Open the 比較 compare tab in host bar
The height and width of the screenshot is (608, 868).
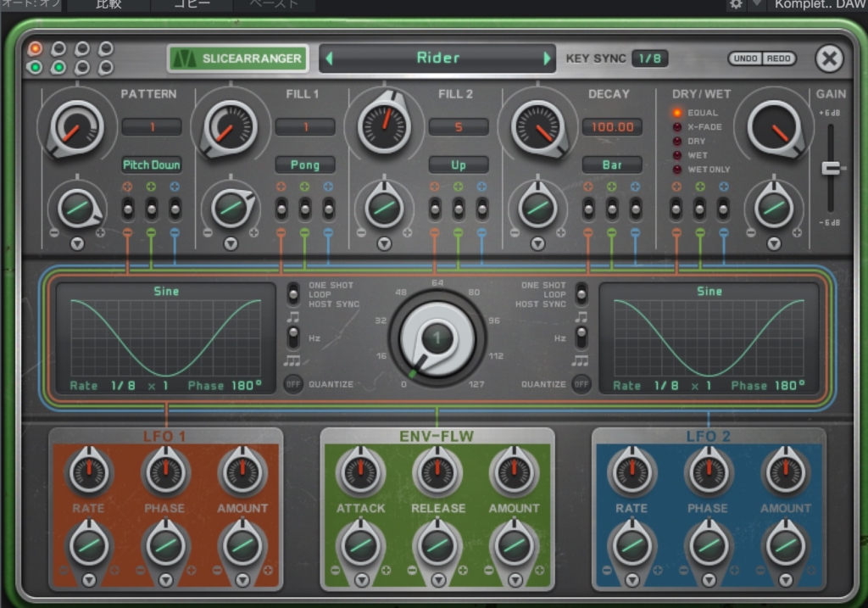[x=108, y=4]
